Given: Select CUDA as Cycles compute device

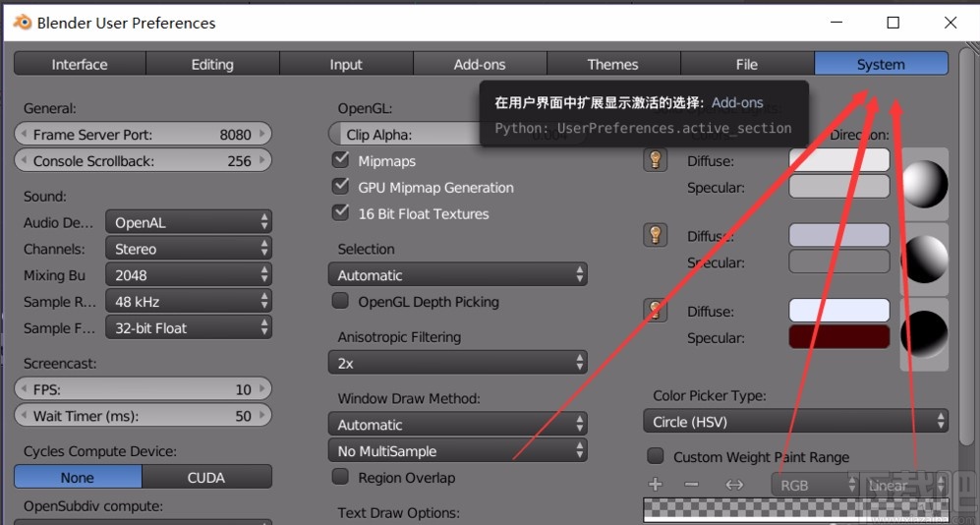Looking at the screenshot, I should (206, 478).
